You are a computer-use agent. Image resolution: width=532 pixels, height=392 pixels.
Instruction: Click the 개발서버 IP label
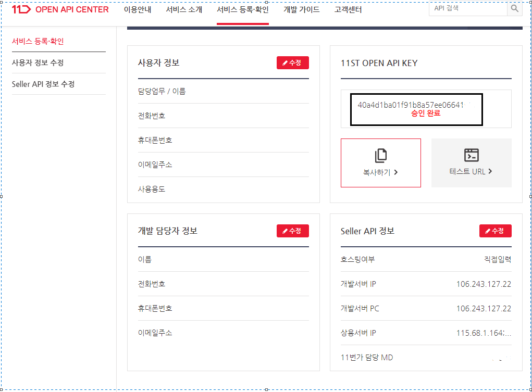[x=358, y=284]
